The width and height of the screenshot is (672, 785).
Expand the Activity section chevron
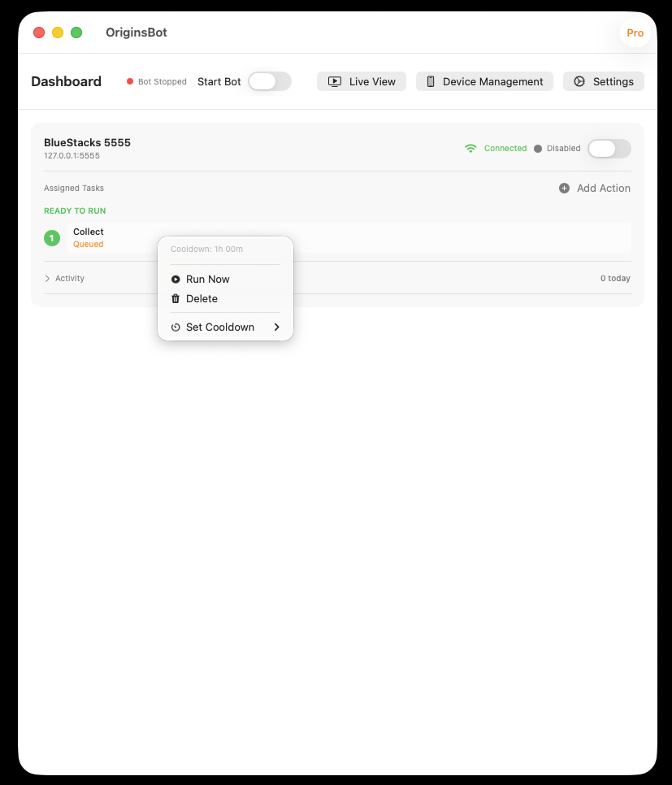[x=47, y=279]
